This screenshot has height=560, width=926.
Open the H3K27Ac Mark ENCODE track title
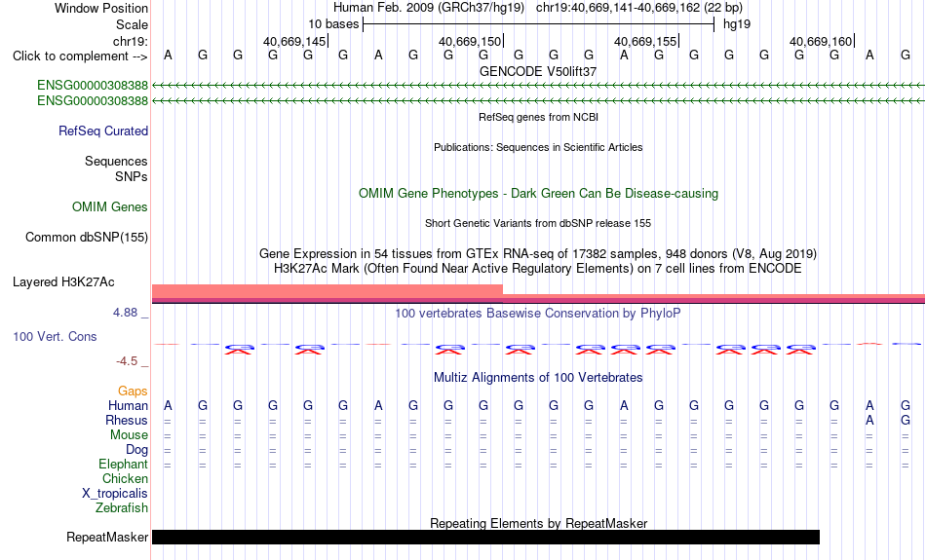tap(538, 269)
